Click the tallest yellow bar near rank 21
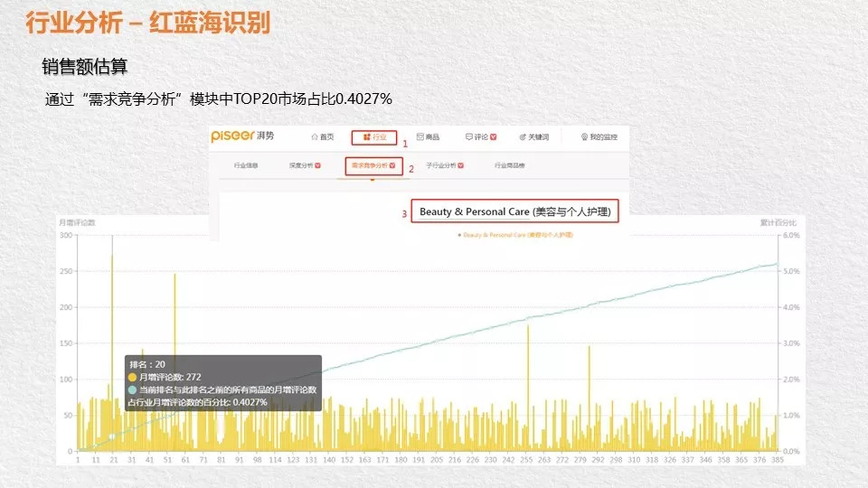The height and width of the screenshot is (488, 868). tap(112, 353)
